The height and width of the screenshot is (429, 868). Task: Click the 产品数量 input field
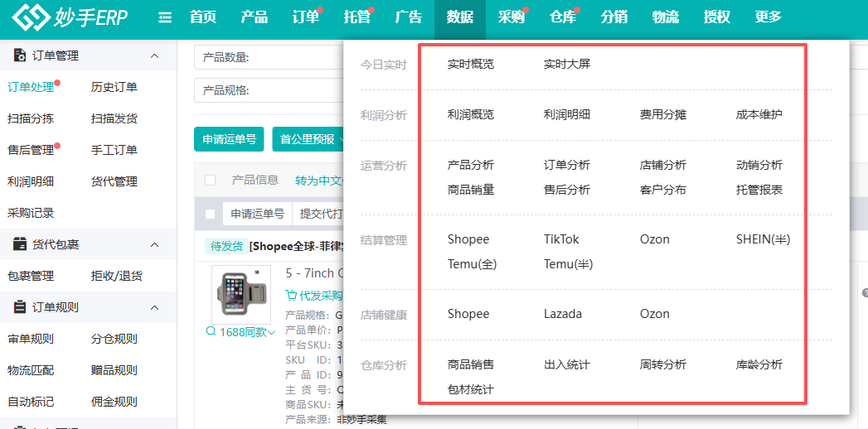(269, 57)
